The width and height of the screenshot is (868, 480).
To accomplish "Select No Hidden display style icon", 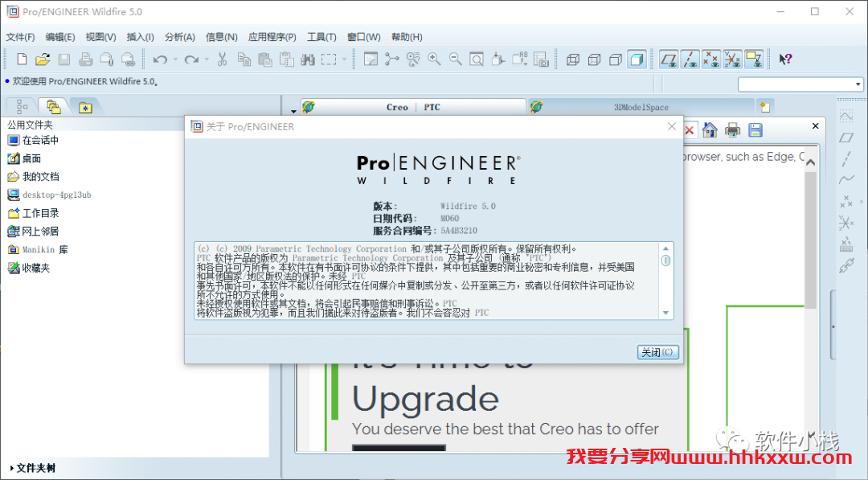I will click(x=615, y=59).
